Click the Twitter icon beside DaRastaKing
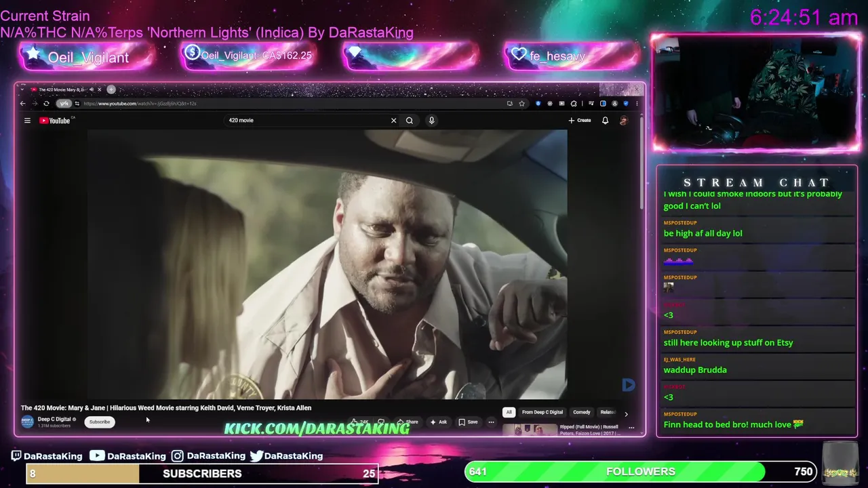Viewport: 868px width, 488px height. (256, 456)
